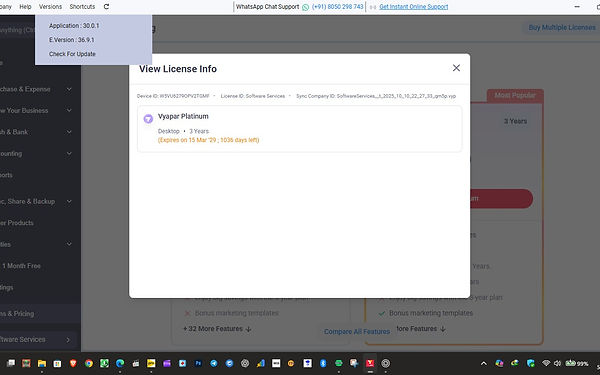Expand the Purchase & Expense sidebar section
The width and height of the screenshot is (600, 375).
[x=69, y=89]
